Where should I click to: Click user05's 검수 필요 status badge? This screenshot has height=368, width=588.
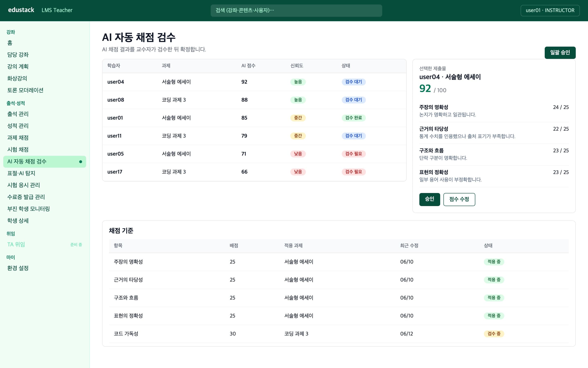(354, 154)
